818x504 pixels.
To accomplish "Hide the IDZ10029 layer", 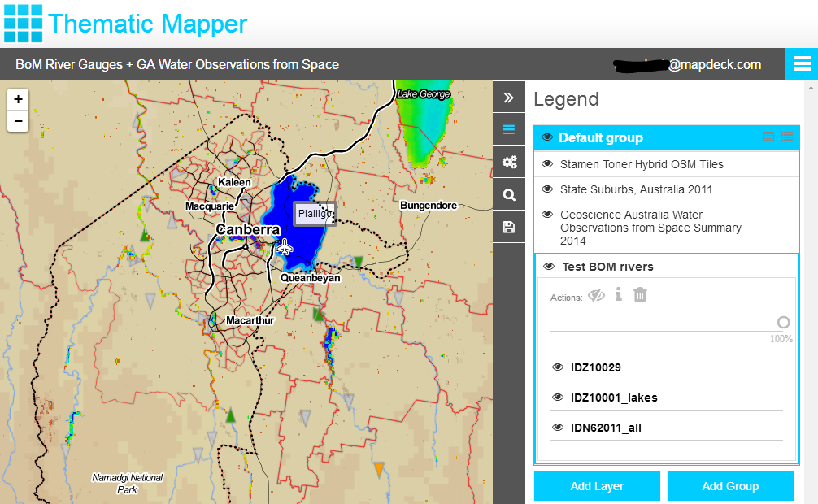I will pos(557,367).
